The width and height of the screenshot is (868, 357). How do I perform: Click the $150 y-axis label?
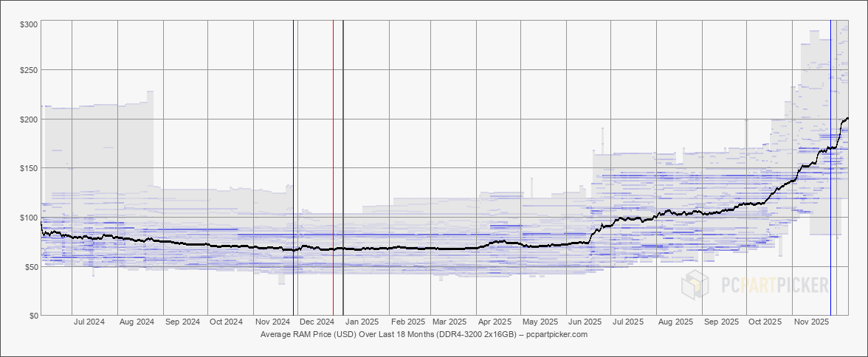coord(29,168)
